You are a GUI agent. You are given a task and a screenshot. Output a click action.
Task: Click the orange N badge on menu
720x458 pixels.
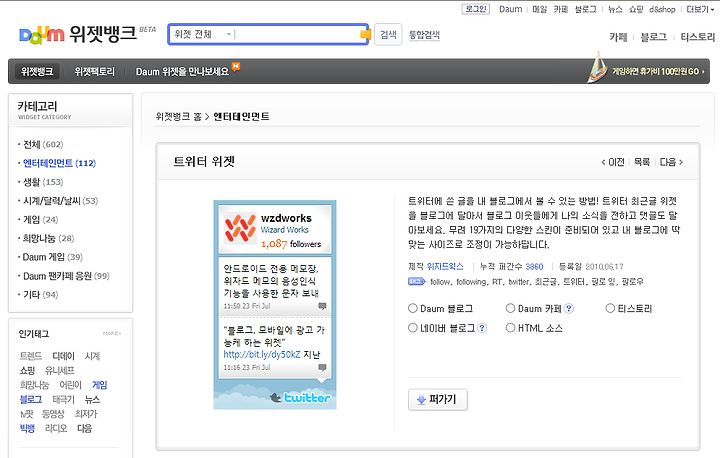tap(236, 66)
